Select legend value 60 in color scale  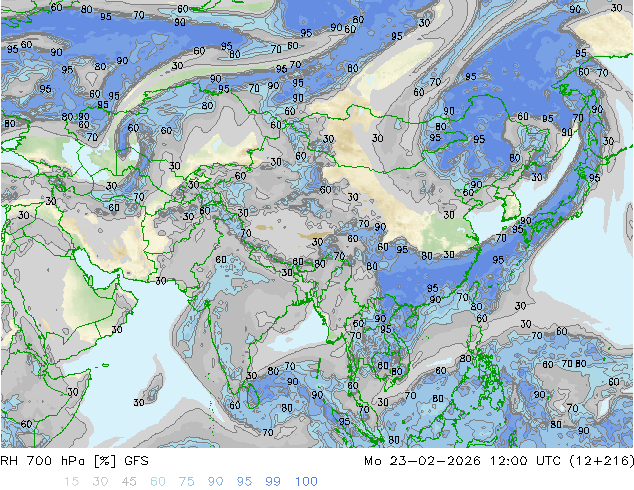click(158, 482)
